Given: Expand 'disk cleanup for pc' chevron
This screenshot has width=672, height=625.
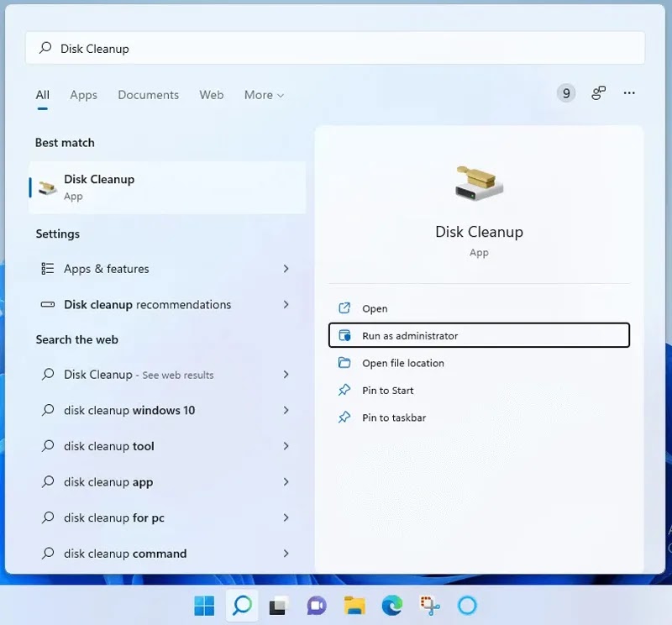Looking at the screenshot, I should coord(286,517).
